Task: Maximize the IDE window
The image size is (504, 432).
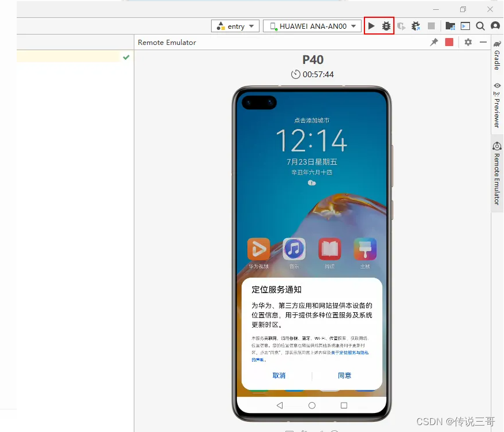Action: pyautogui.click(x=463, y=9)
